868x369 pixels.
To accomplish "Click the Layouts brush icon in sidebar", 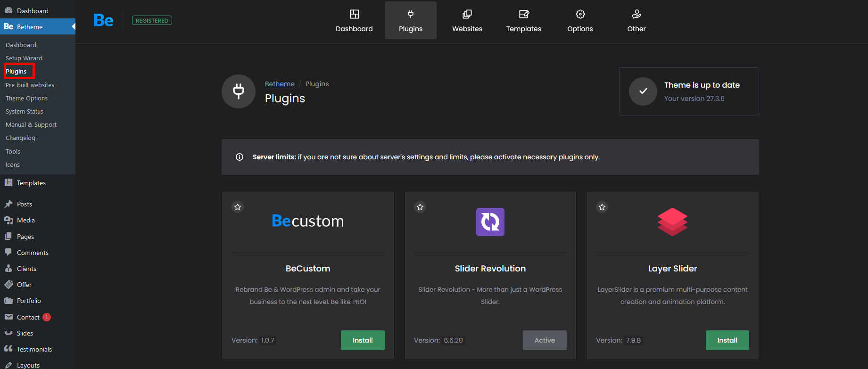I will 8,365.
